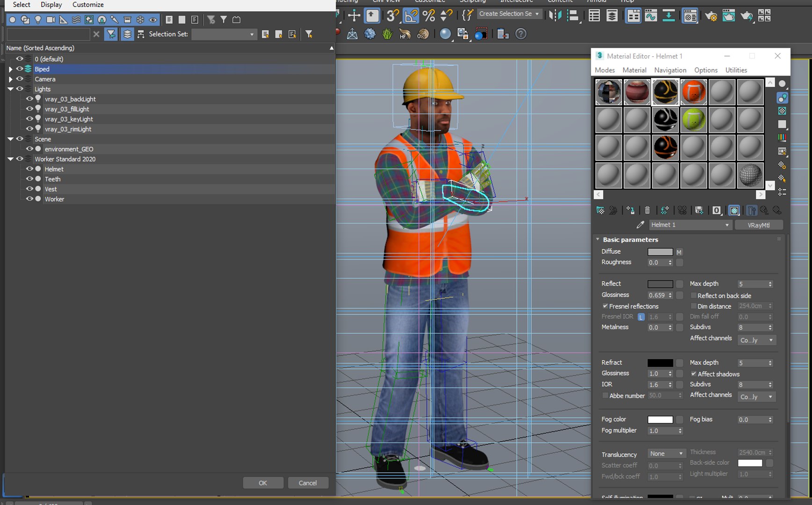Screen dimensions: 812x505
Task: Clear the search field with X icon
Action: [x=96, y=34]
